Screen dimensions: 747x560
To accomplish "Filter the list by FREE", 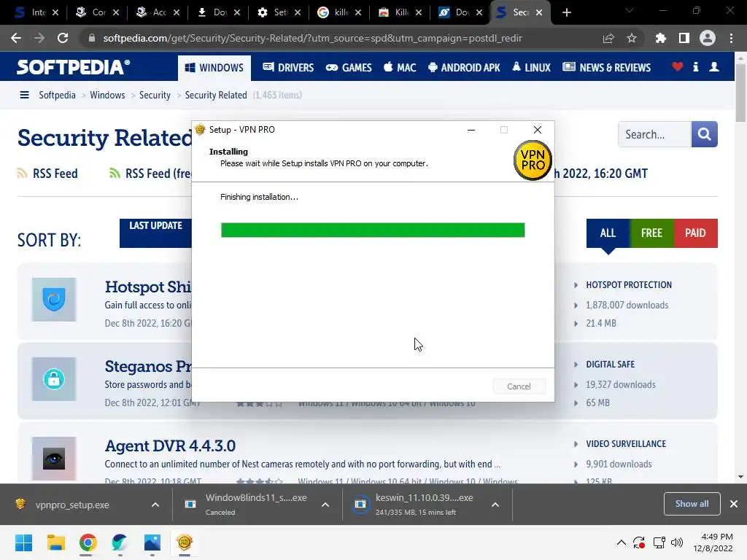I will click(x=651, y=233).
